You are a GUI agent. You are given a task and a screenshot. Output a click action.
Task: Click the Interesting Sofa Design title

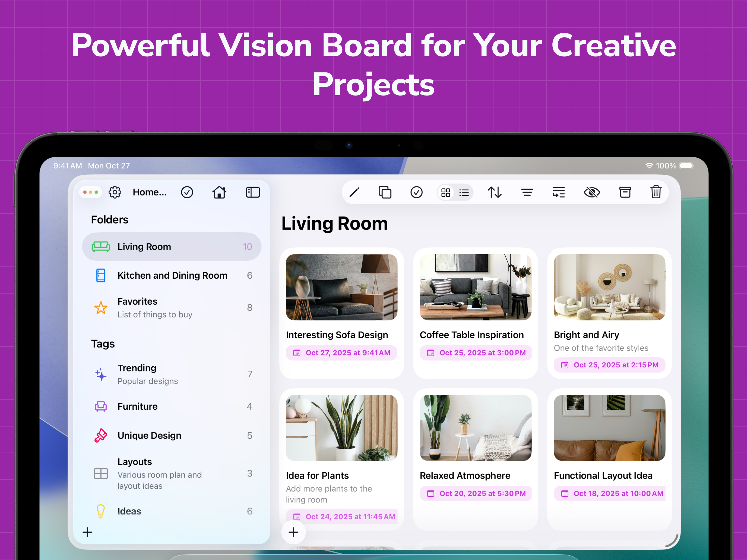pyautogui.click(x=337, y=335)
